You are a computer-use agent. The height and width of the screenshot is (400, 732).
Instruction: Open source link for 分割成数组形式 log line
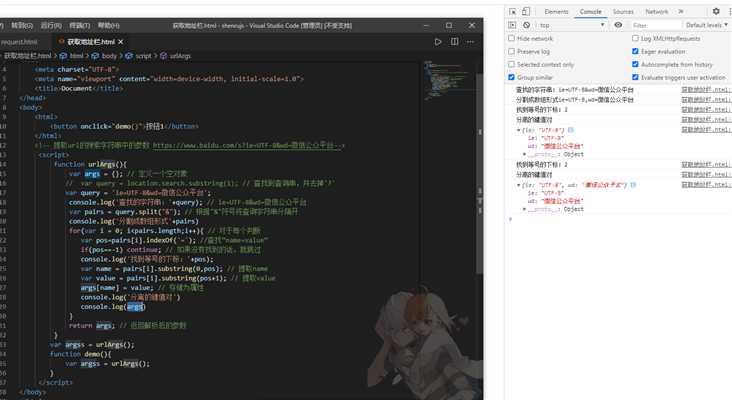coord(705,100)
